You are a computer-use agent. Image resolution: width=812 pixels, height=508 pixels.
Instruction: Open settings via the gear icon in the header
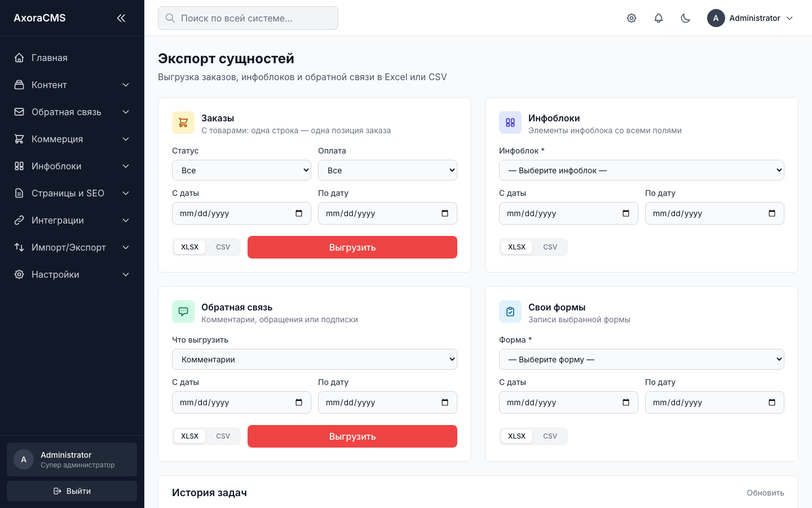pyautogui.click(x=632, y=18)
